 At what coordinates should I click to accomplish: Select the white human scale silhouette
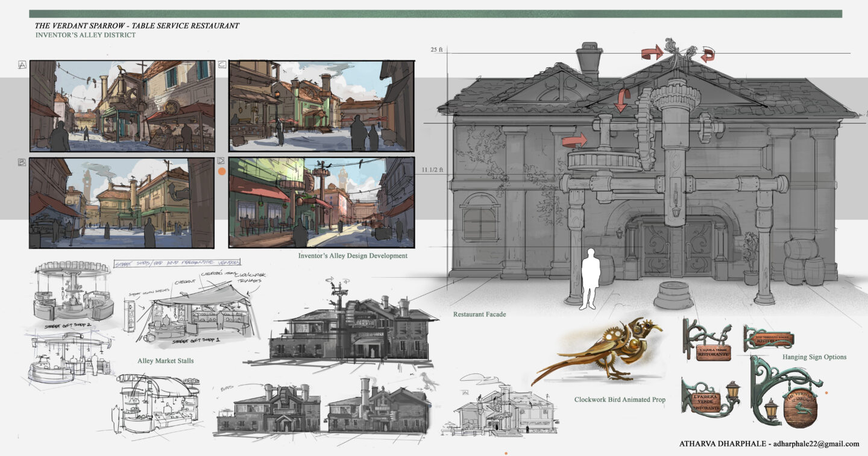click(590, 278)
